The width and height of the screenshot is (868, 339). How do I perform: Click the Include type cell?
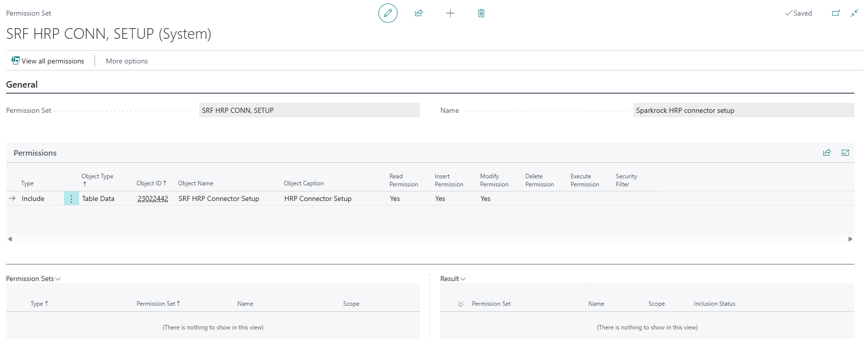pyautogui.click(x=33, y=198)
